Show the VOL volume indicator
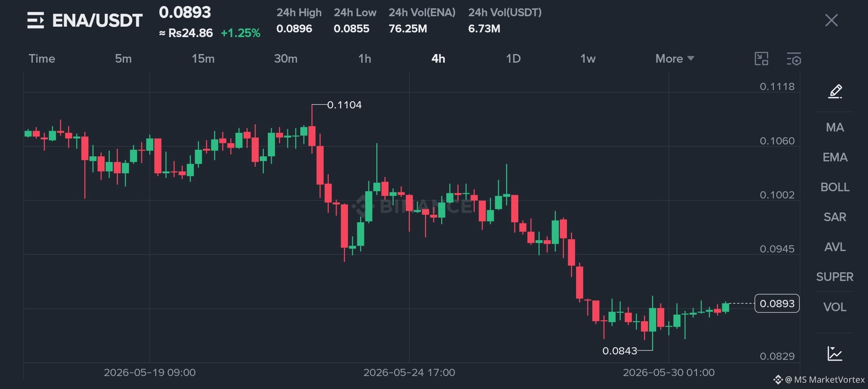Viewport: 868px width, 389px height. (835, 307)
